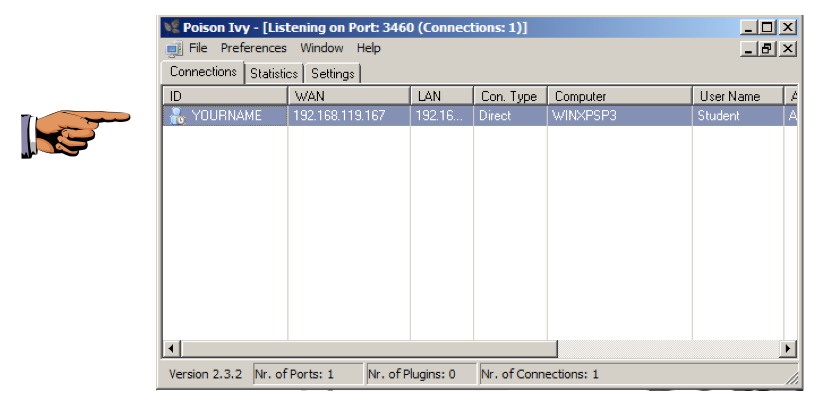Click the YOURNAME connection user icon
Image resolution: width=813 pixels, height=402 pixels.
tap(177, 116)
